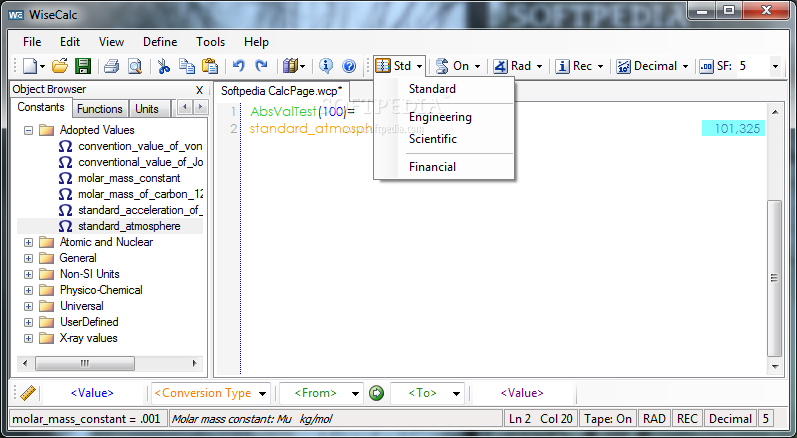Click the tape scroll On icon
The image size is (797, 438).
(442, 66)
